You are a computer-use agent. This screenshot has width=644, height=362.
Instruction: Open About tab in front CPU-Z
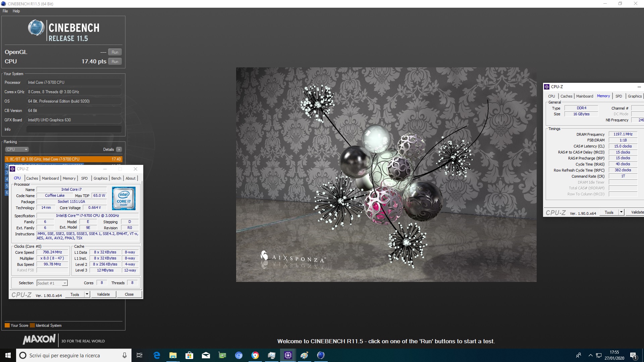tap(130, 178)
